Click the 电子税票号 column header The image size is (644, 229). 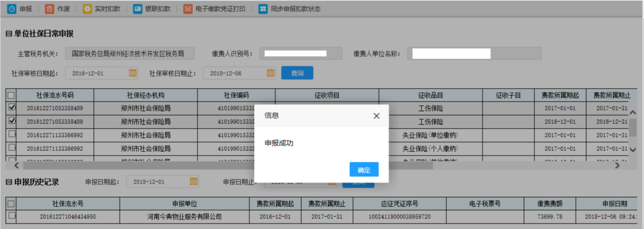(486, 204)
